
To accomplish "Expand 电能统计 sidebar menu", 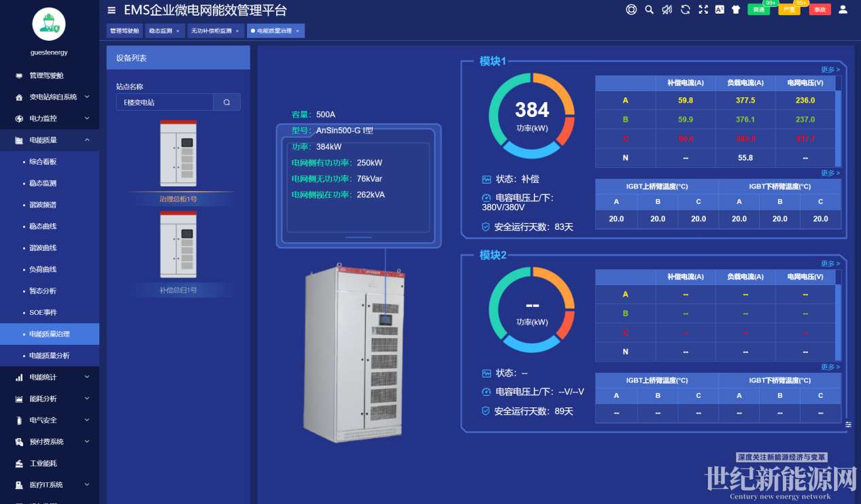I will (x=50, y=377).
